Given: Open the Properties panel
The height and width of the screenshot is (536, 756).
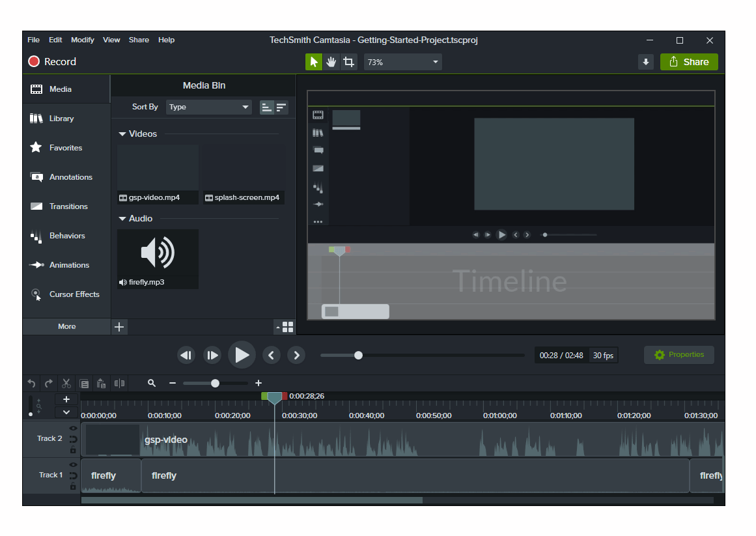Looking at the screenshot, I should (x=679, y=355).
